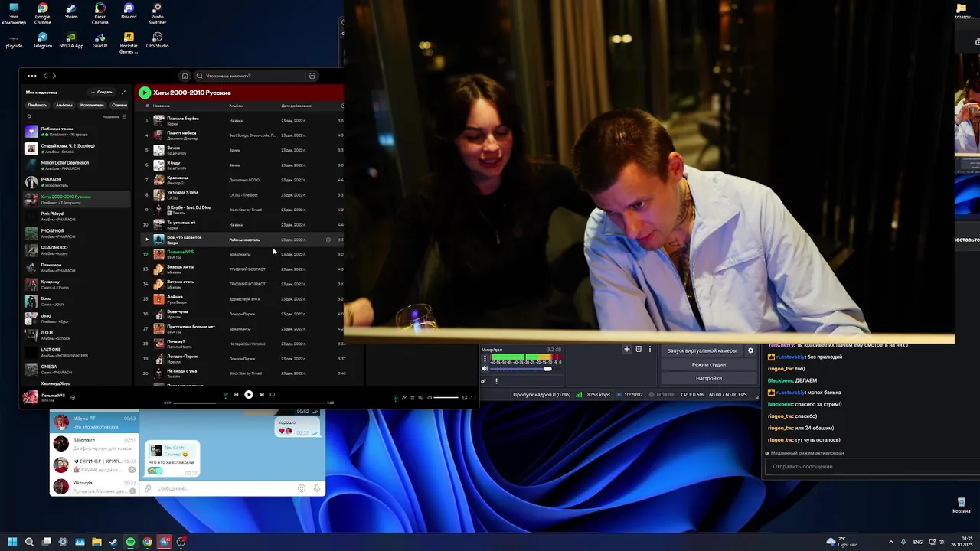Open Spotify fullscreen view
This screenshot has height=551, width=980.
point(473,398)
